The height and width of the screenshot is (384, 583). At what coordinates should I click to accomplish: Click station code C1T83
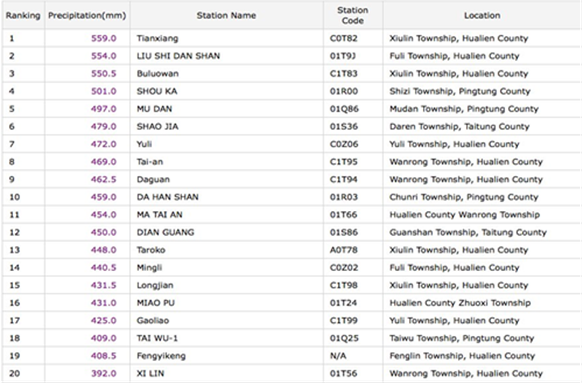coord(344,74)
